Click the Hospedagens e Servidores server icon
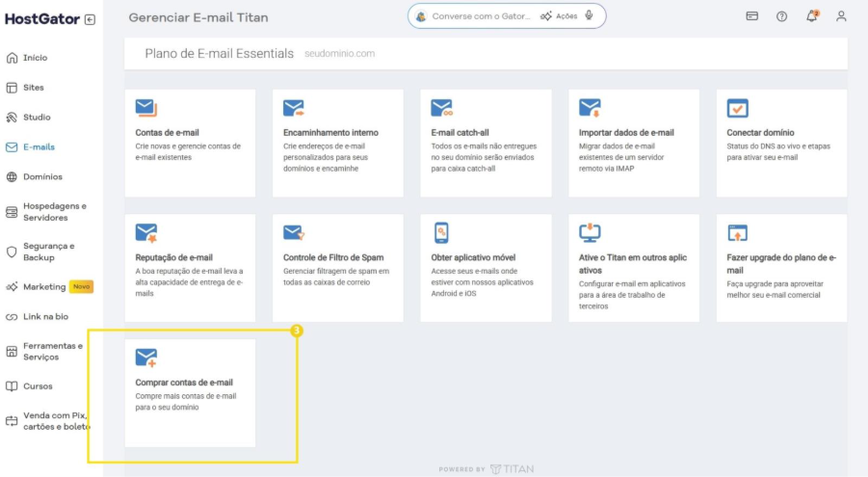This screenshot has height=477, width=868. [12, 212]
